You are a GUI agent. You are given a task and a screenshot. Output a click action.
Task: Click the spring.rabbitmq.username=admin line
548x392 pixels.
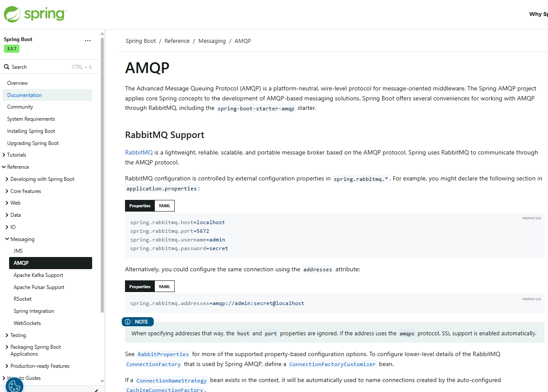(178, 240)
